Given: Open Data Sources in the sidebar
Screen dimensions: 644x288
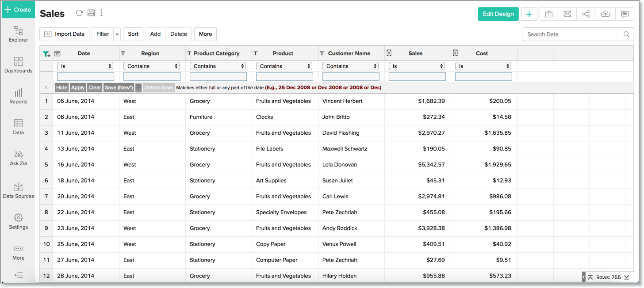Looking at the screenshot, I should [x=18, y=190].
